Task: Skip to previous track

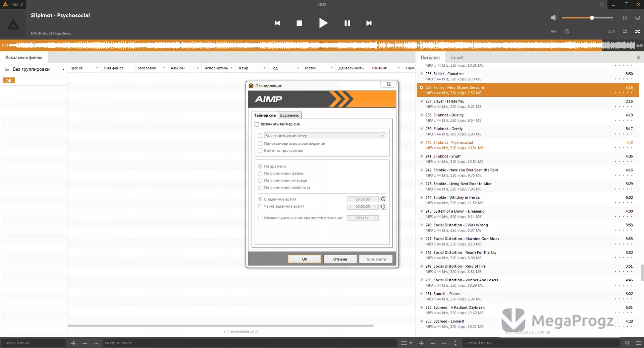Action: (278, 23)
